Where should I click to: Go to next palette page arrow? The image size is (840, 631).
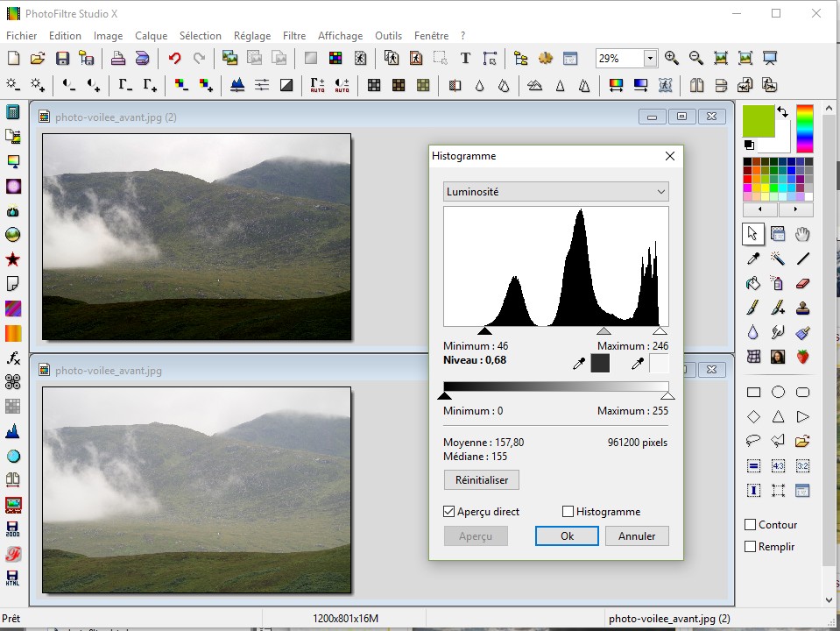click(x=795, y=209)
